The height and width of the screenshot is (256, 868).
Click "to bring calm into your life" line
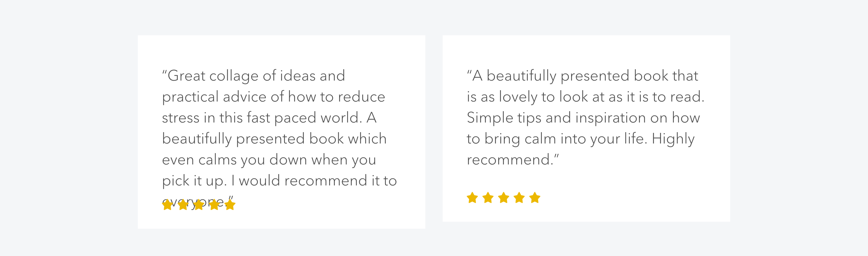[580, 139]
